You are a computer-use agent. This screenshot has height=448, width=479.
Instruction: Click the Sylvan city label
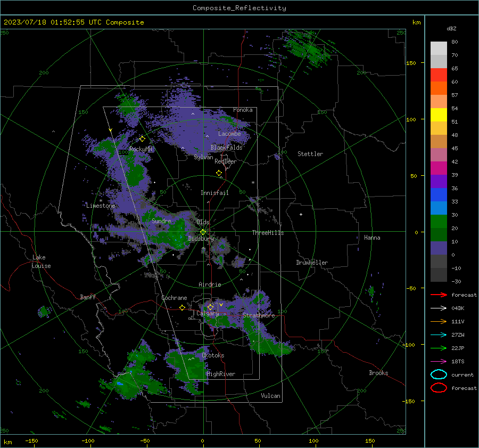(x=203, y=157)
